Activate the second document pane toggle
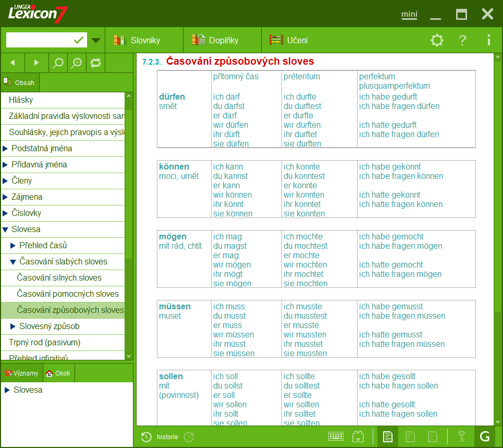The height and width of the screenshot is (448, 503). click(410, 437)
